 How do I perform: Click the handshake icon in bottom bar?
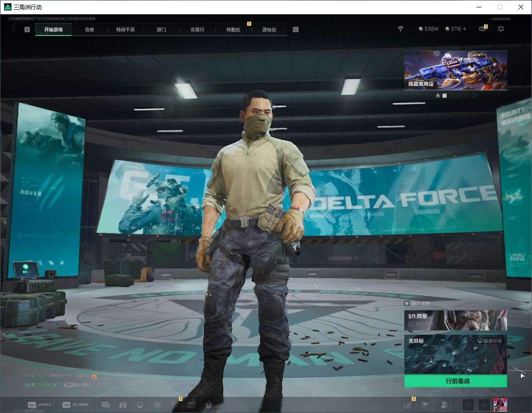click(140, 405)
